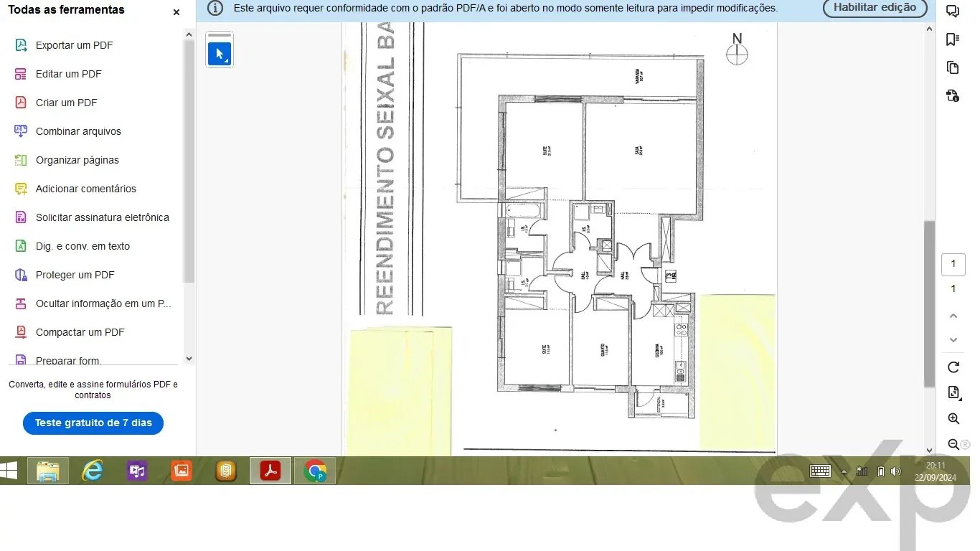This screenshot has width=980, height=551.
Task: Choose Compactar um PDF
Action: 80,332
